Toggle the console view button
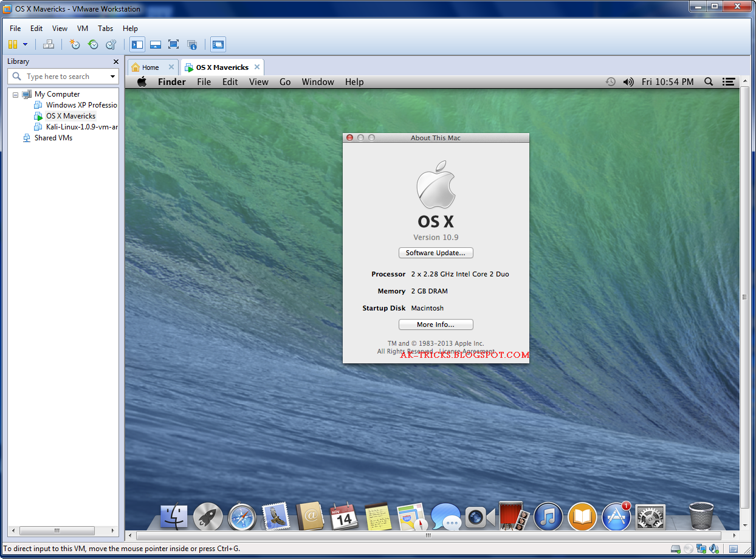This screenshot has width=756, height=559. coord(218,44)
